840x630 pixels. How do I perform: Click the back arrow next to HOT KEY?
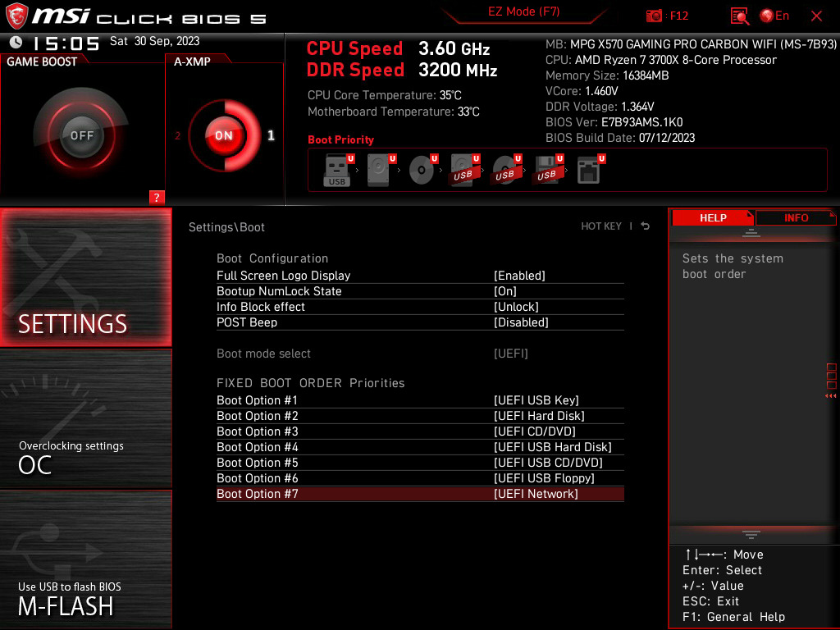pos(646,226)
